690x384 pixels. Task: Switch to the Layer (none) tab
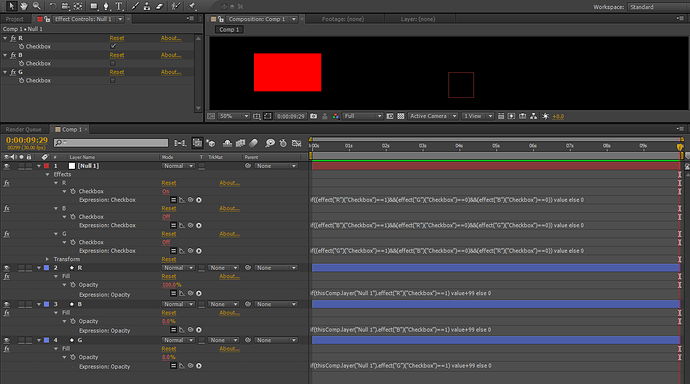point(418,19)
